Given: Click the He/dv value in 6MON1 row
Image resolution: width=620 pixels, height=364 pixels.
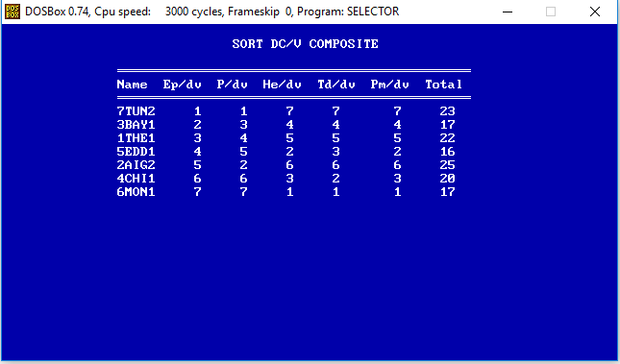Looking at the screenshot, I should click(x=290, y=192).
